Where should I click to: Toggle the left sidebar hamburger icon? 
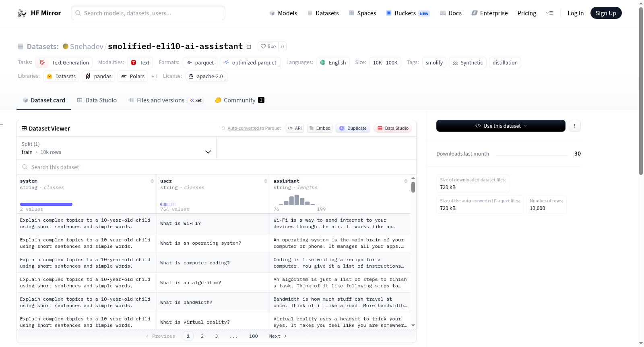tap(2, 125)
